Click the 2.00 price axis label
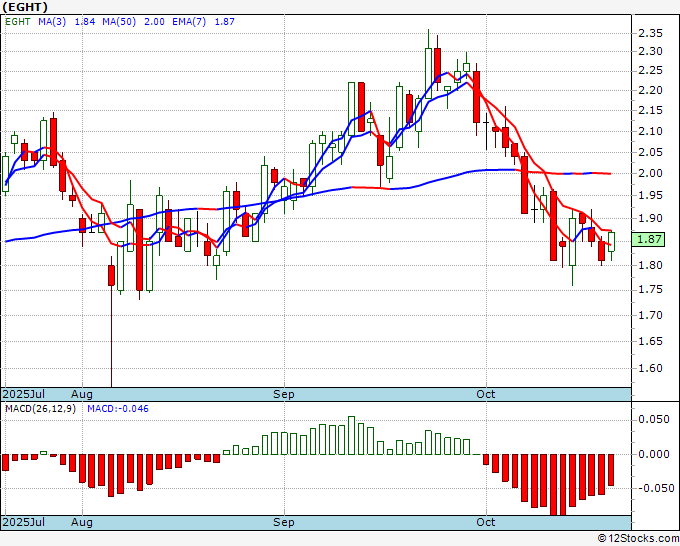 point(650,173)
